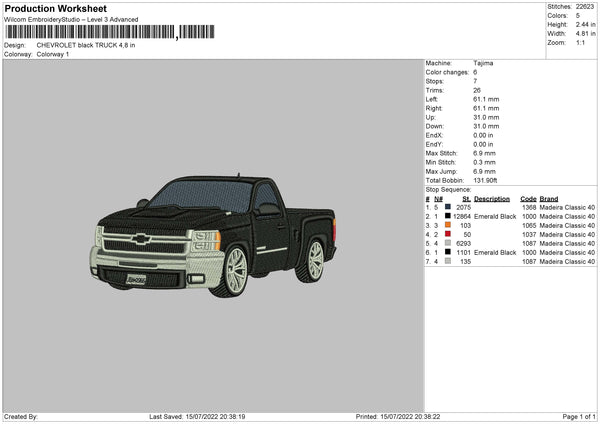The image size is (600, 424).
Task: Click the EndY value 0.00 in
Action: click(483, 145)
